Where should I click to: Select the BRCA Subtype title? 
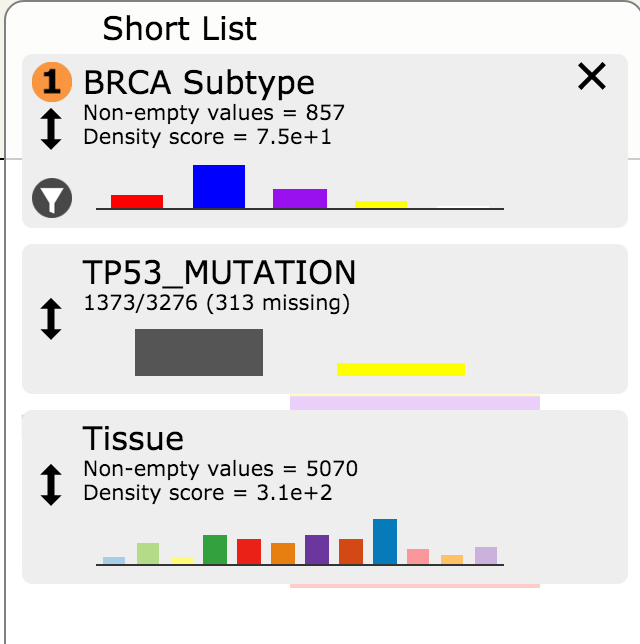click(199, 82)
